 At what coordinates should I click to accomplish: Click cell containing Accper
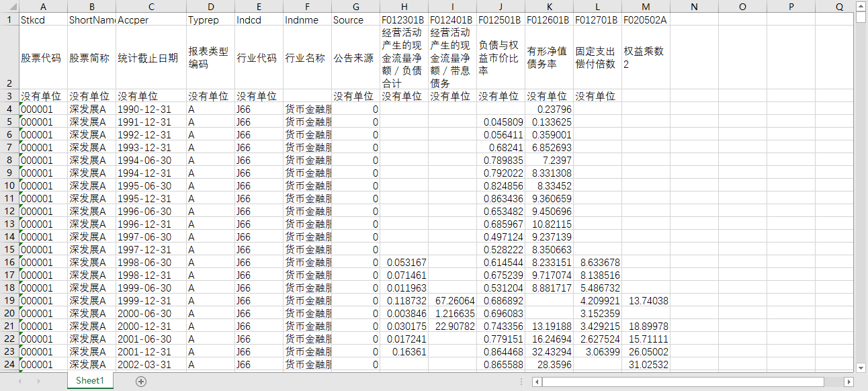pyautogui.click(x=151, y=19)
